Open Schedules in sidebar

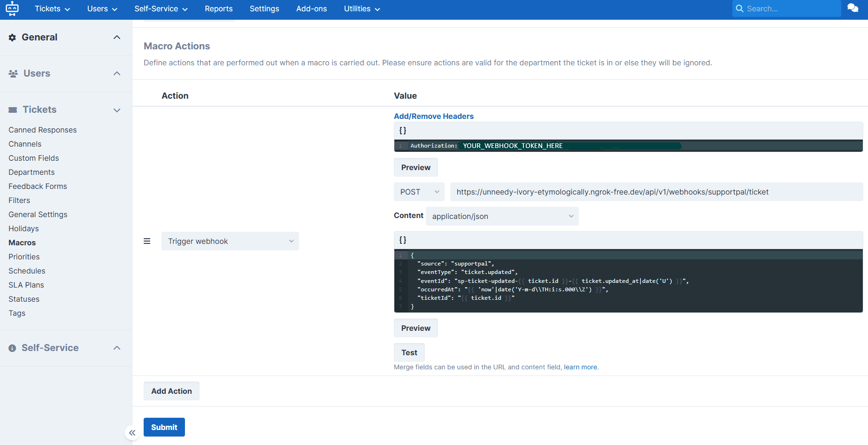27,271
